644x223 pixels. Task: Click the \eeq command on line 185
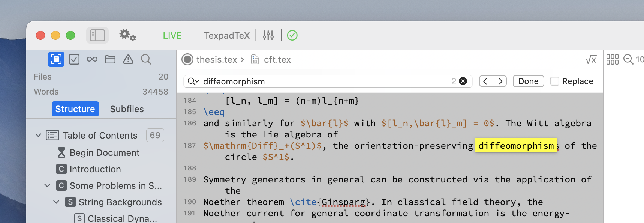point(214,112)
